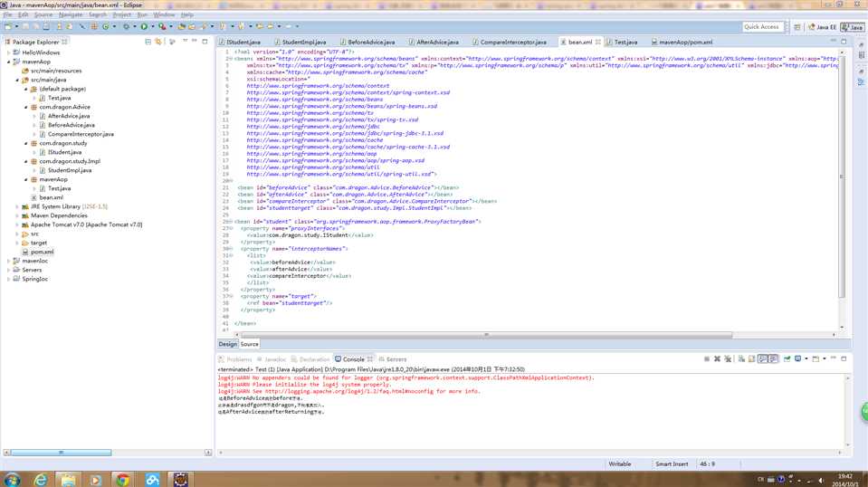
Task: Switch to the Java EE perspective
Action: point(822,26)
